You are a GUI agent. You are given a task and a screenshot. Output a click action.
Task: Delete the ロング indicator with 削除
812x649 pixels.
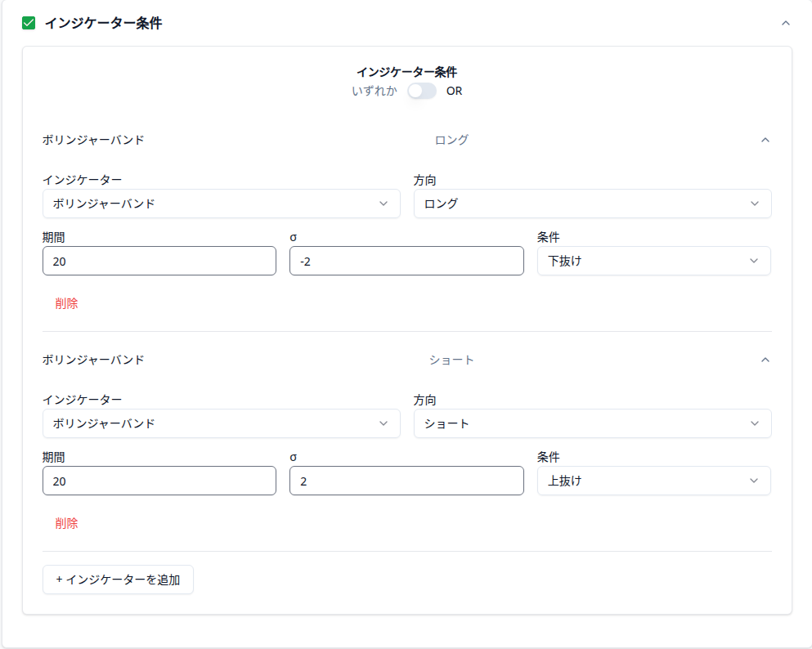67,303
